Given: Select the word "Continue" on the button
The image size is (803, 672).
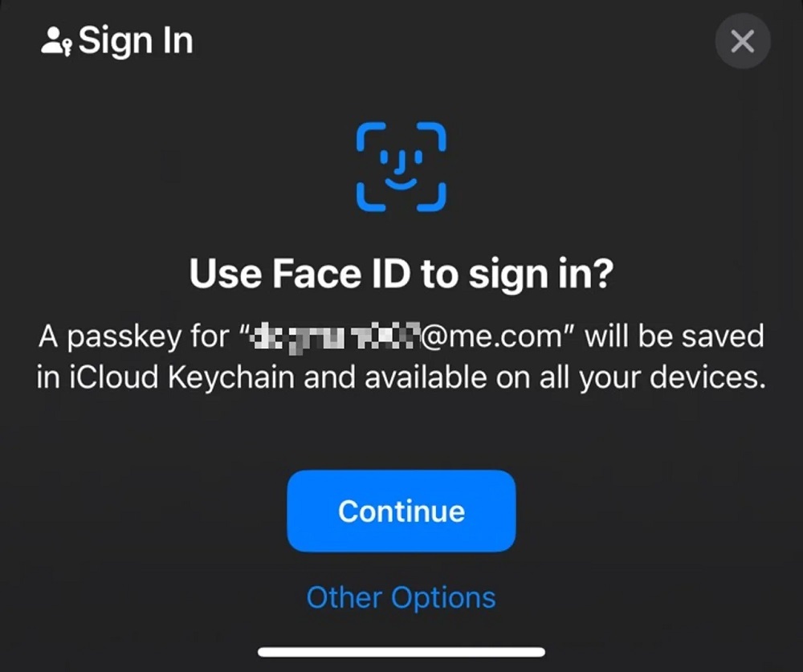Looking at the screenshot, I should coord(401,511).
